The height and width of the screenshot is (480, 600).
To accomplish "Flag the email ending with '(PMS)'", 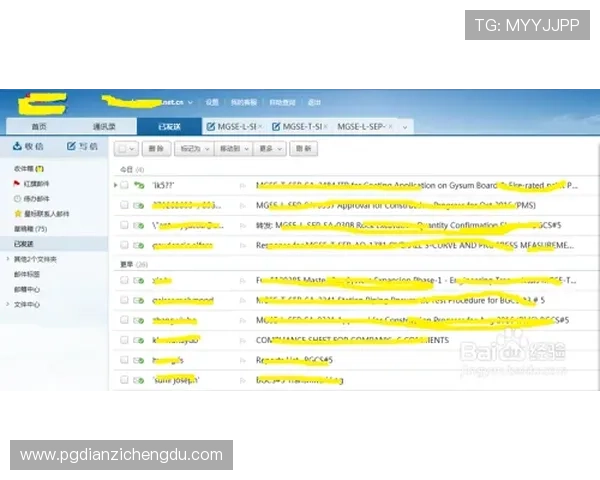I will click(x=243, y=206).
